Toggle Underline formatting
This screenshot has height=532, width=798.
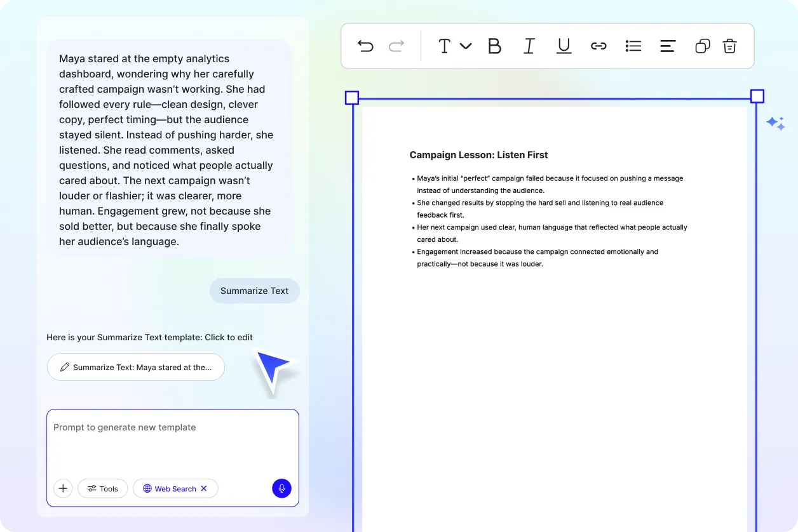[x=564, y=46]
